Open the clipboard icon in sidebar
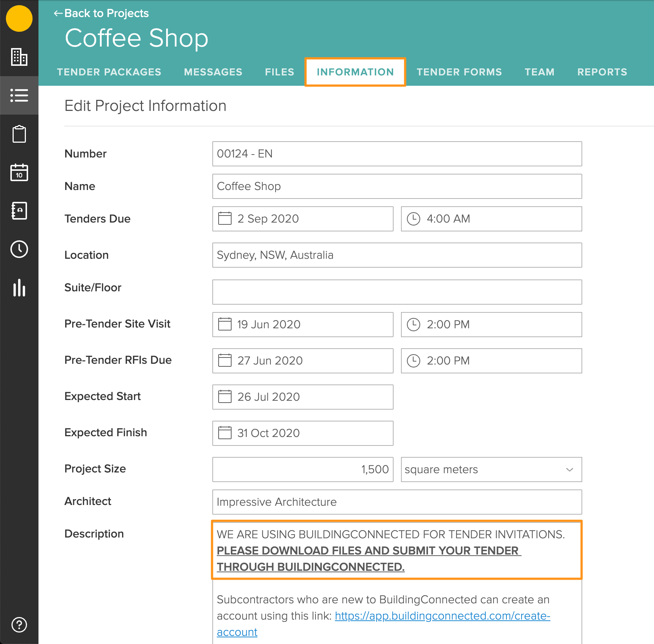The height and width of the screenshot is (644, 654). (19, 134)
